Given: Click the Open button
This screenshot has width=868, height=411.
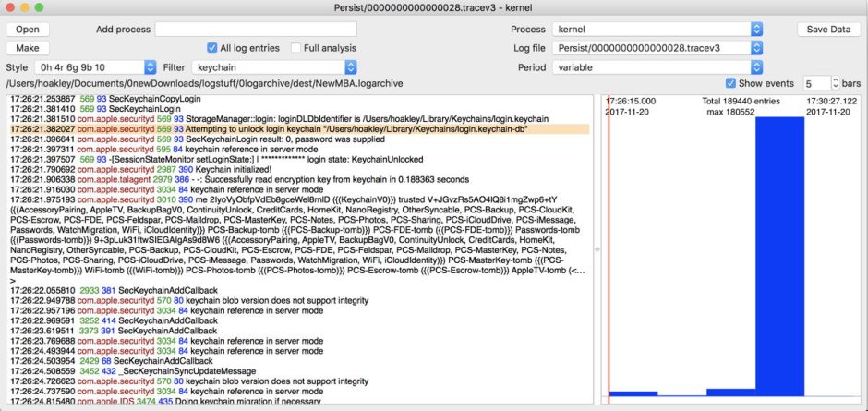Looking at the screenshot, I should pos(28,30).
